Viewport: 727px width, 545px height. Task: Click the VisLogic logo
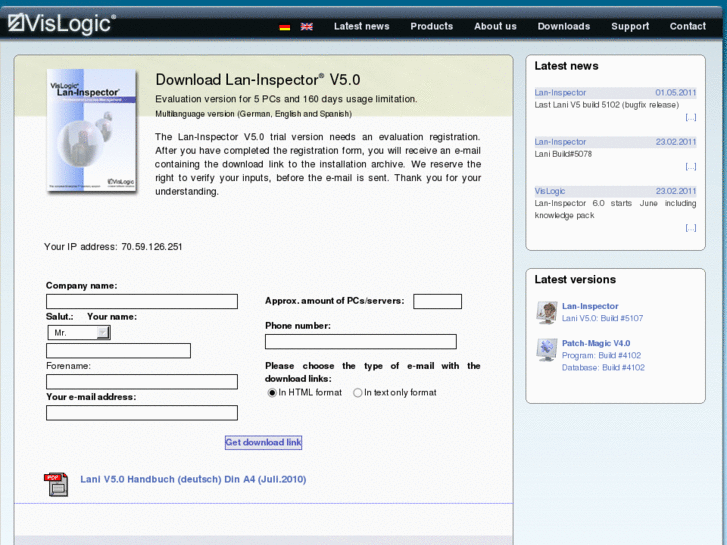tap(62, 24)
